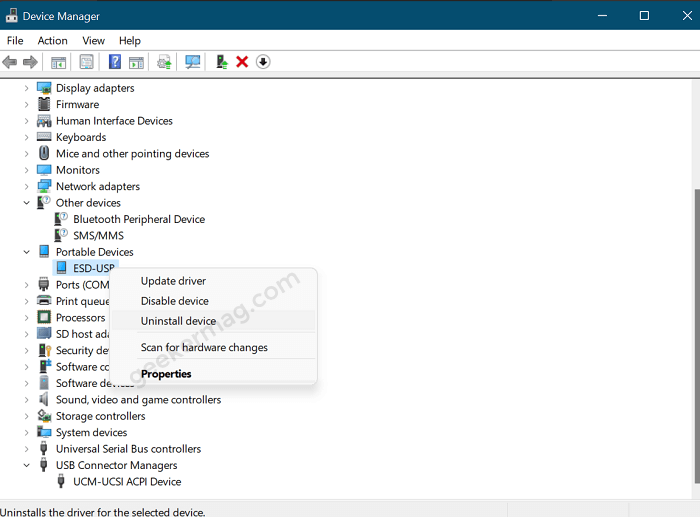Open the Help menu
The image size is (700, 517).
click(129, 41)
